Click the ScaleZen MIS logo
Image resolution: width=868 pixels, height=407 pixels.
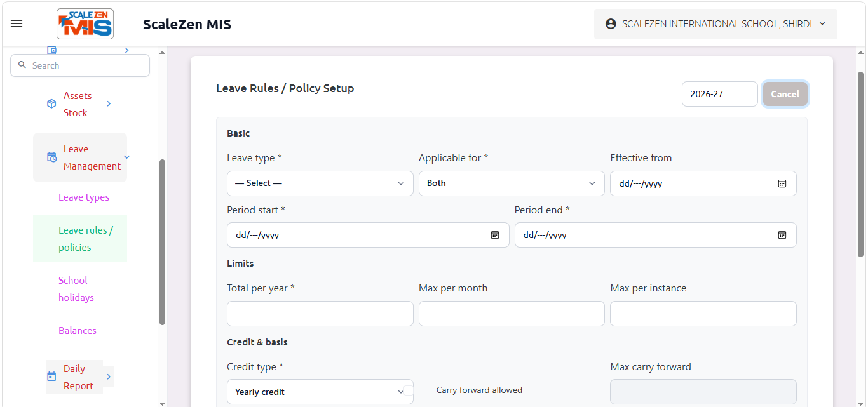(x=85, y=24)
